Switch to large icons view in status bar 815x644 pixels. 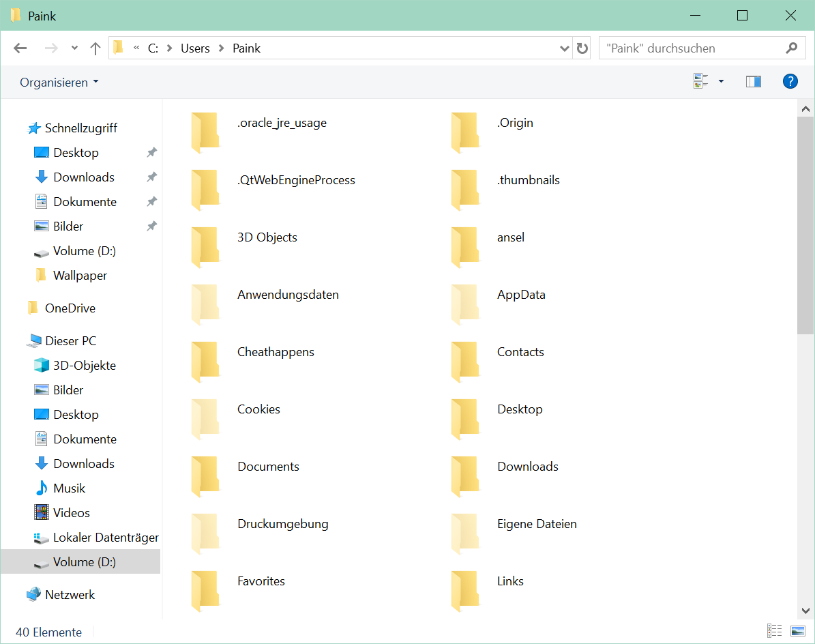(x=798, y=631)
